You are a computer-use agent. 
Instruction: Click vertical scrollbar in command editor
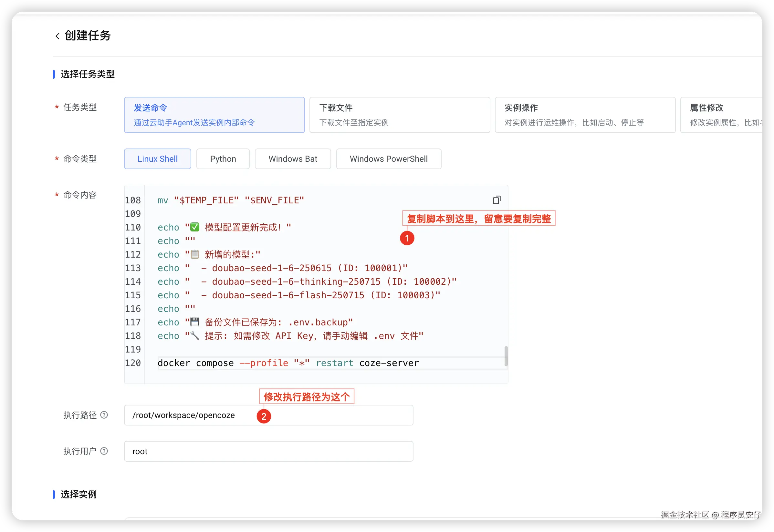click(506, 356)
